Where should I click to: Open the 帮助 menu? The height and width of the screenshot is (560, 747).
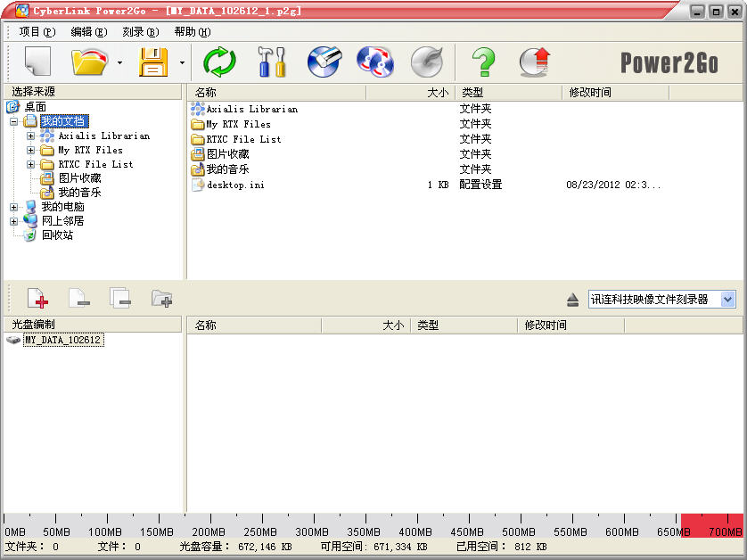coord(192,31)
